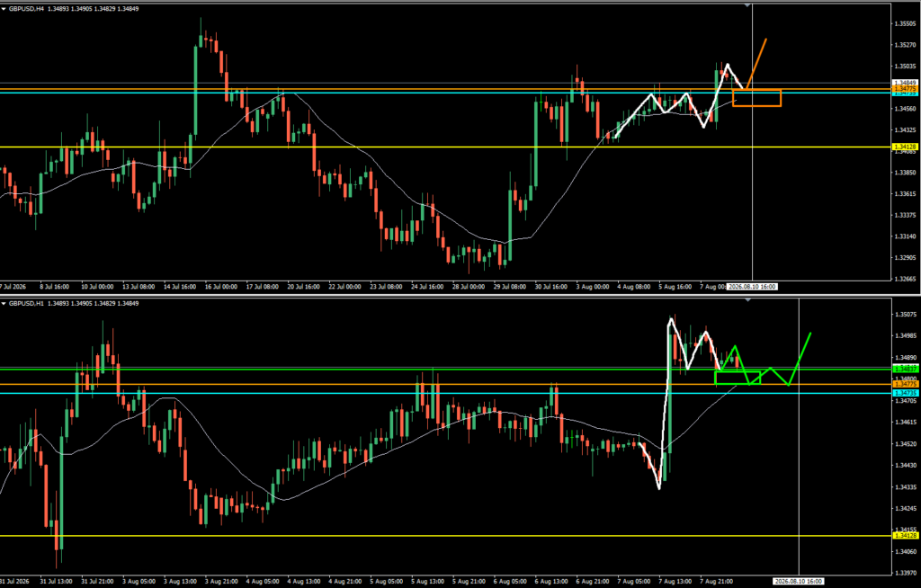This screenshot has height=588, width=921.
Task: Click the 4 Aug 08:00 time label
Action: tap(634, 287)
